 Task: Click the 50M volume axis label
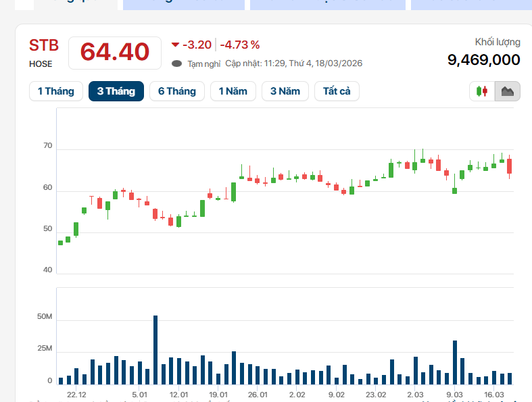pyautogui.click(x=45, y=316)
